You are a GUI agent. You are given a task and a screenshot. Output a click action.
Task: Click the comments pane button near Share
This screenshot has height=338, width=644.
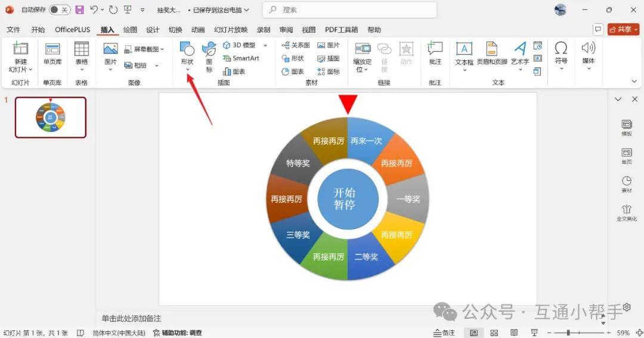pyautogui.click(x=598, y=29)
